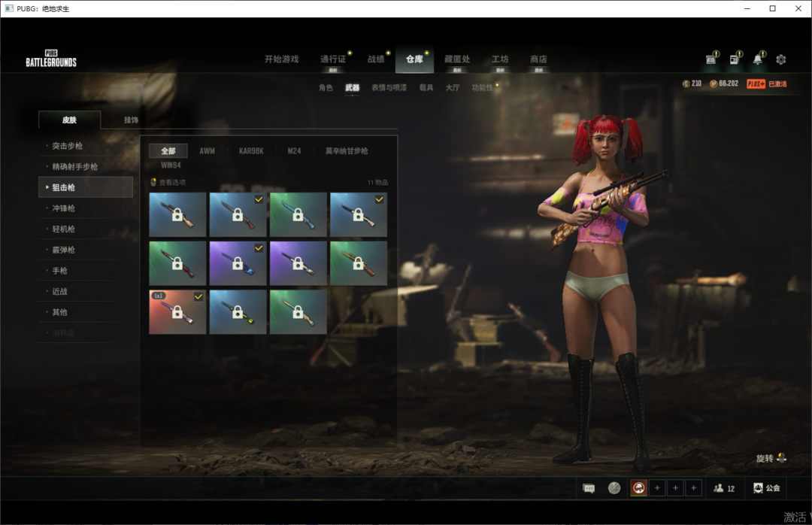The image size is (812, 525).
Task: Select the 精确射手步枪 category
Action: coord(86,167)
